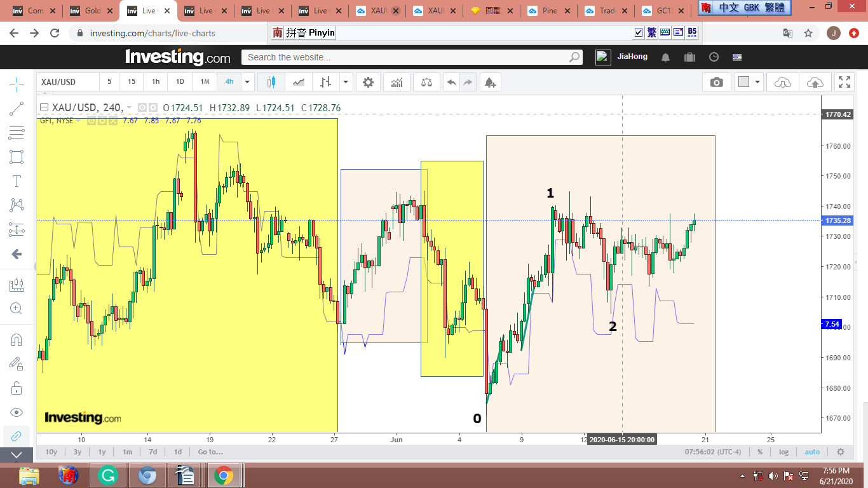Image resolution: width=868 pixels, height=488 pixels.
Task: Toggle the auto scale option
Action: tap(812, 452)
